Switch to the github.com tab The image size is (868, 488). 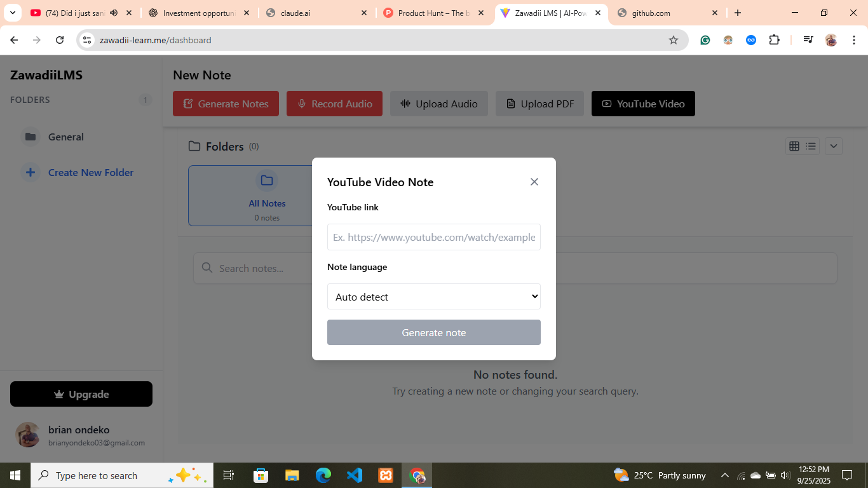(668, 13)
